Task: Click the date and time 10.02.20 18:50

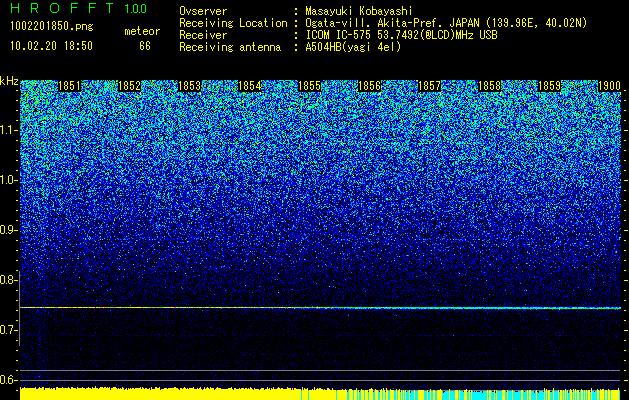Action: [x=51, y=46]
